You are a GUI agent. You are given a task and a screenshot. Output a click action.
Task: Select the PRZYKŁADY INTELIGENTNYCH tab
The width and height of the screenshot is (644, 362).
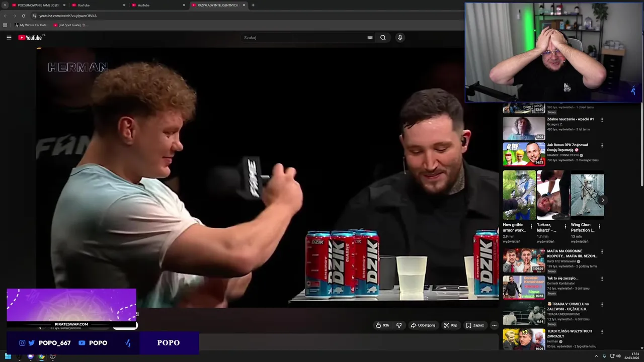point(218,5)
